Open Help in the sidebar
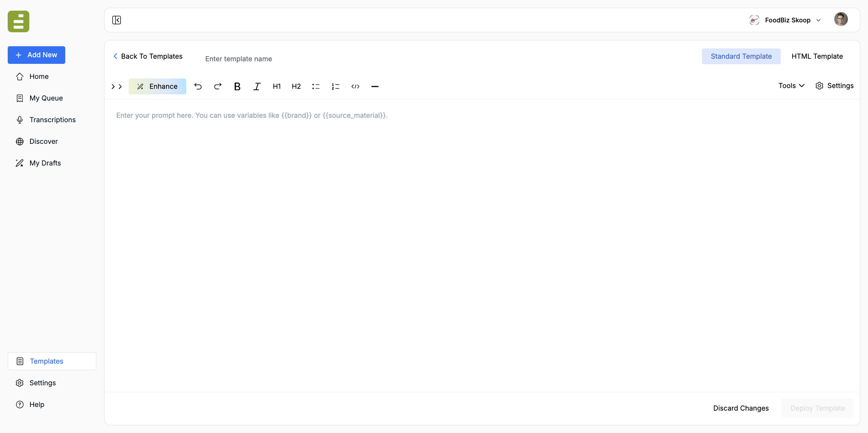This screenshot has height=433, width=868. pos(52,404)
